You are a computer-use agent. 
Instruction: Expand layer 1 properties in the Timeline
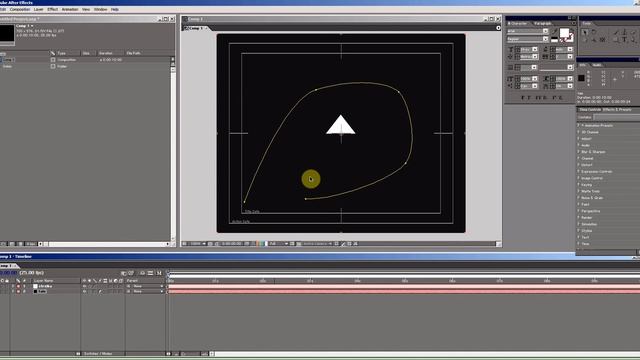click(13, 287)
